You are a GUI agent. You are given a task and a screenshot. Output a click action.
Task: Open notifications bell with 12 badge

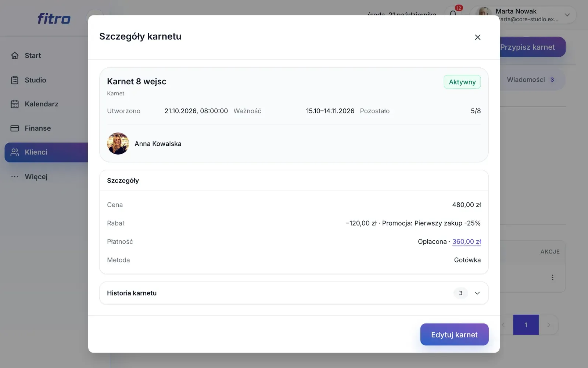(453, 14)
